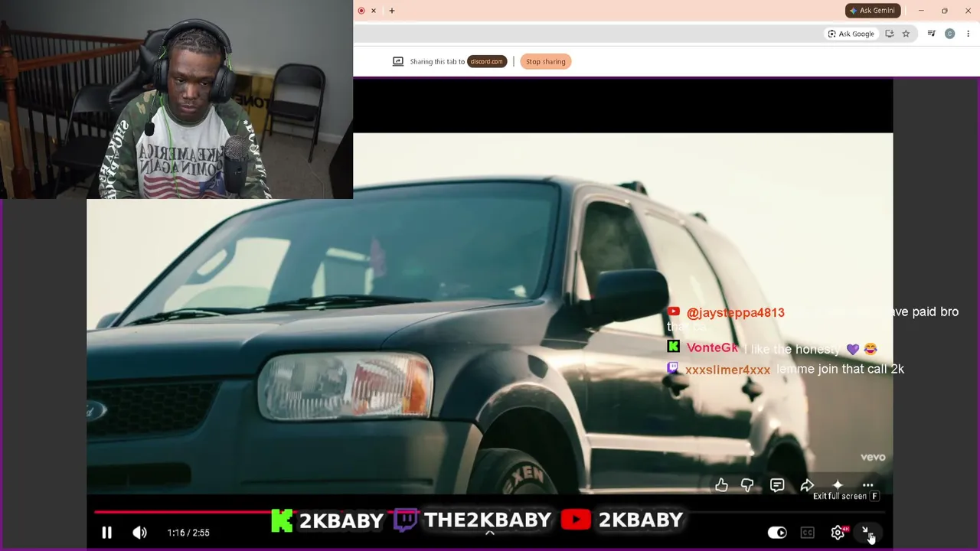This screenshot has height=551, width=980.
Task: Click the Kick logo in the stream banner
Action: point(282,520)
